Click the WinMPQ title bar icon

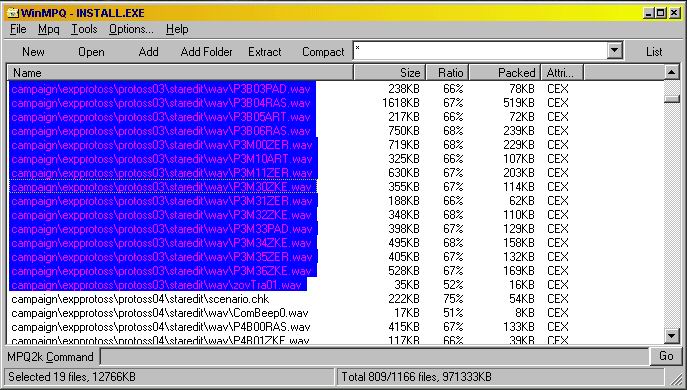click(12, 13)
